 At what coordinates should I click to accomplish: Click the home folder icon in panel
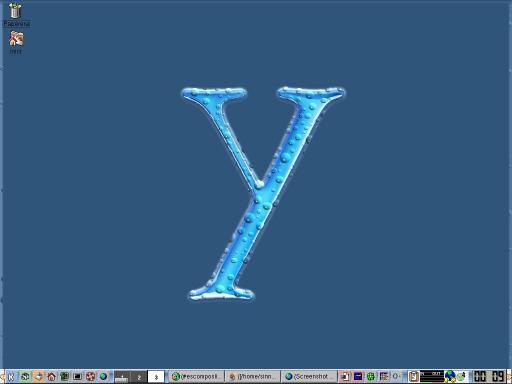[x=51, y=377]
